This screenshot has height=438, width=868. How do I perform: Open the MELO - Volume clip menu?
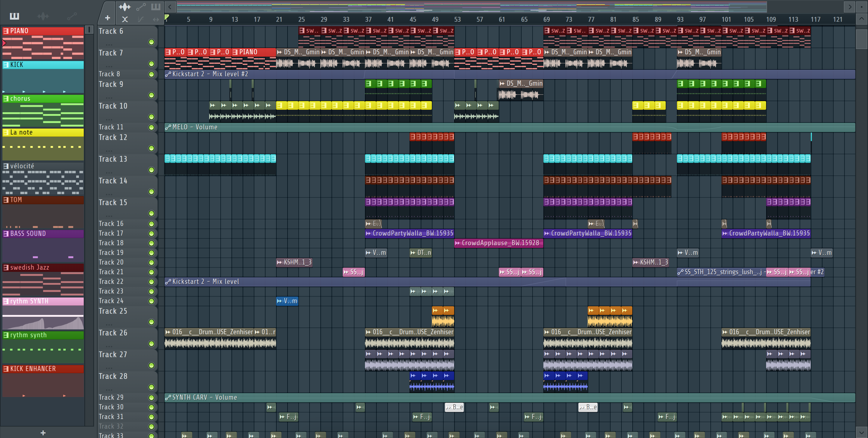pyautogui.click(x=168, y=127)
